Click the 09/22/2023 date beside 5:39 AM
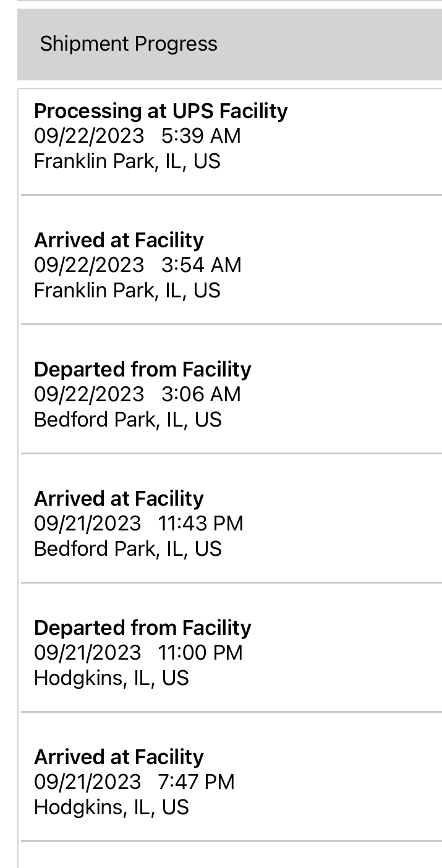The width and height of the screenshot is (442, 868). (x=89, y=136)
